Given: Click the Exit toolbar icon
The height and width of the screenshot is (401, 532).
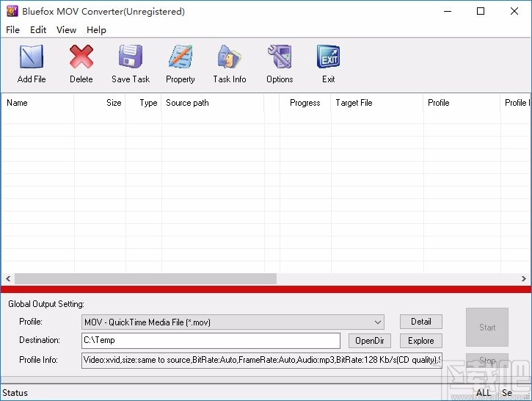Looking at the screenshot, I should tap(329, 57).
